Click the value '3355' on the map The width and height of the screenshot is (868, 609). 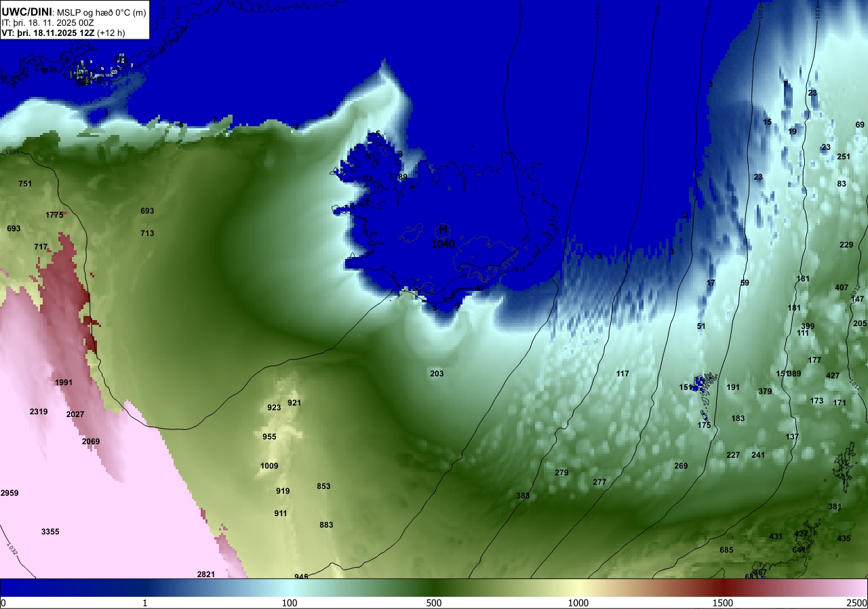(50, 532)
